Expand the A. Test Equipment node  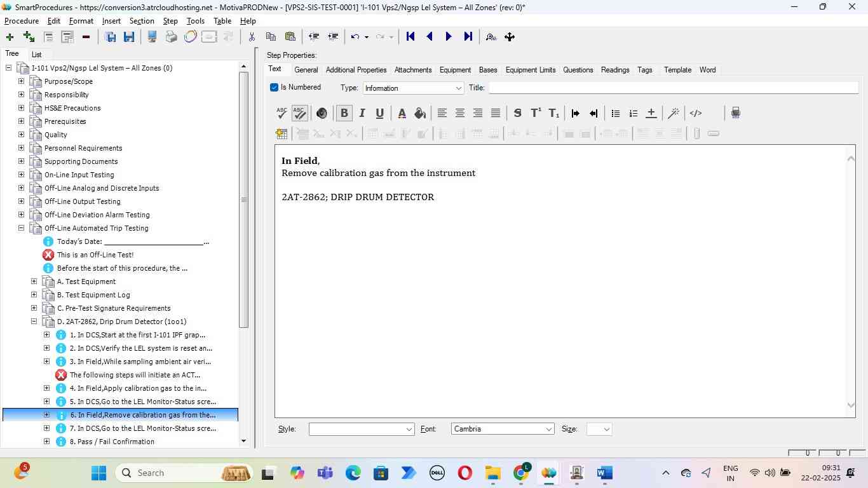[x=34, y=281]
